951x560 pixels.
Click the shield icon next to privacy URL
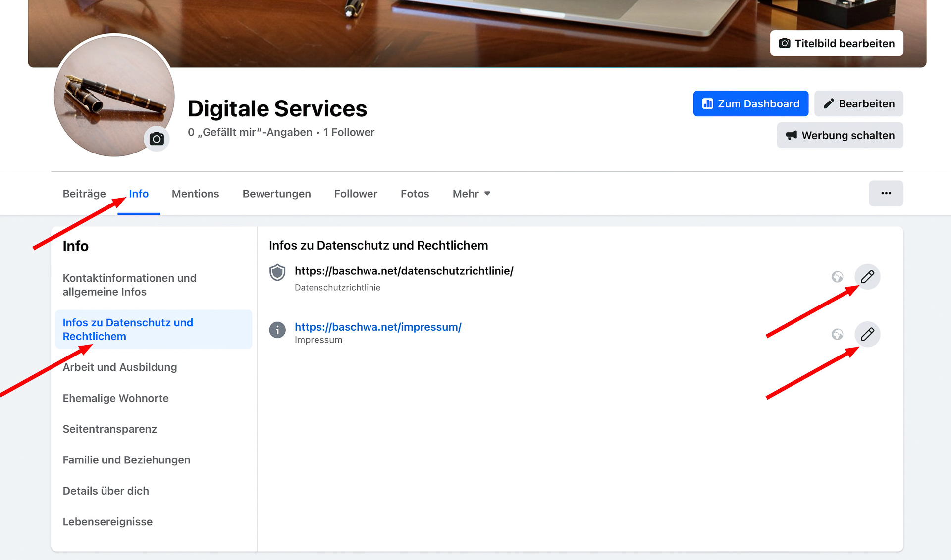(277, 272)
